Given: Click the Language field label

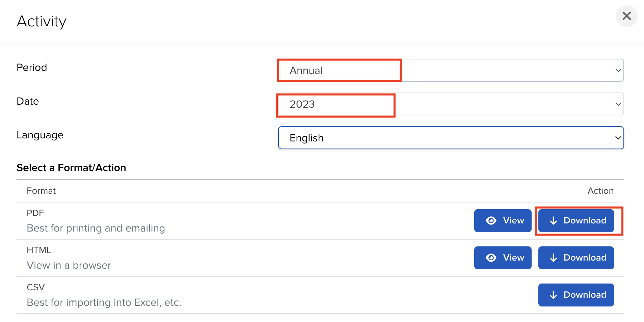Looking at the screenshot, I should click(x=40, y=135).
